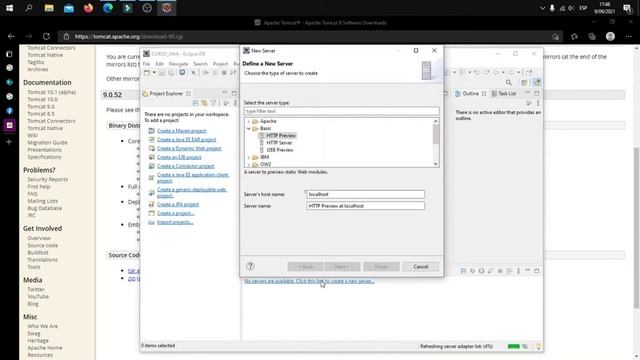Screen dimensions: 640x360
Task: Select HTTP Server in the list
Action: click(x=279, y=143)
